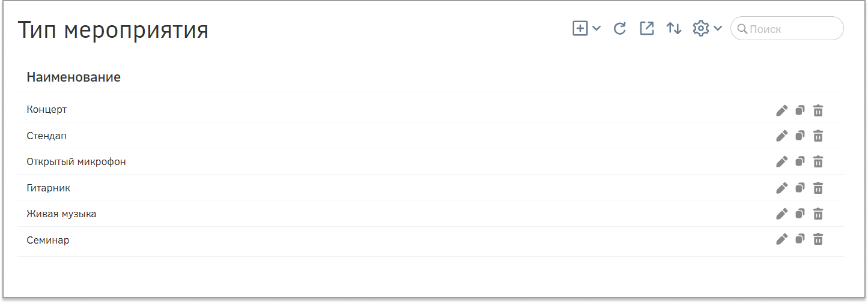Delete the Открытый микрофон entry

coord(818,162)
